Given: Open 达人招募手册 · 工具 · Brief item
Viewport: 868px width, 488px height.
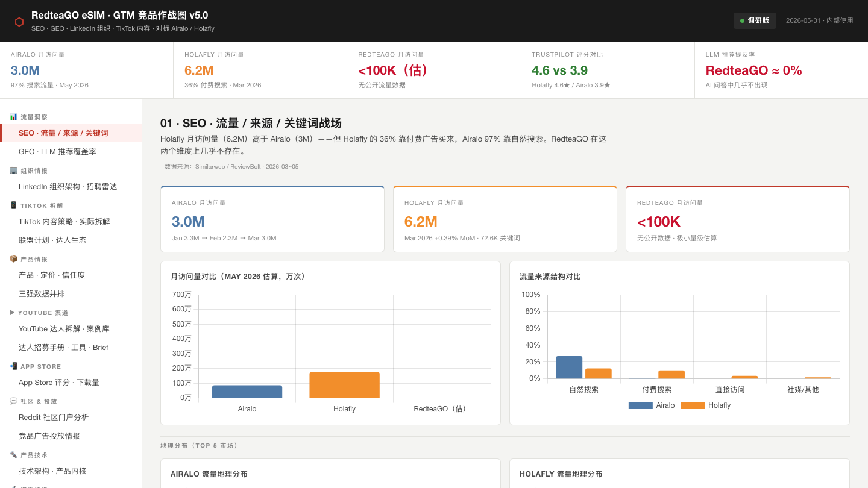Looking at the screenshot, I should [x=71, y=348].
